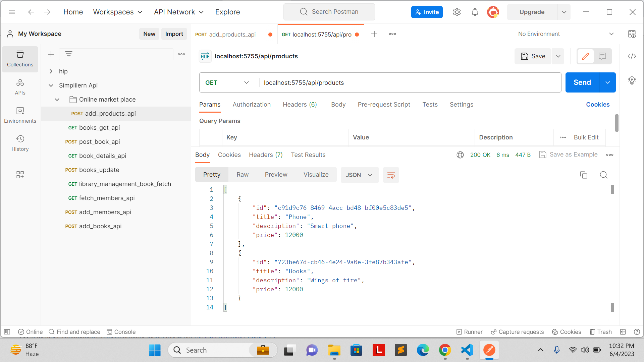The image size is (644, 362).
Task: Open the notifications bell
Action: point(475,12)
